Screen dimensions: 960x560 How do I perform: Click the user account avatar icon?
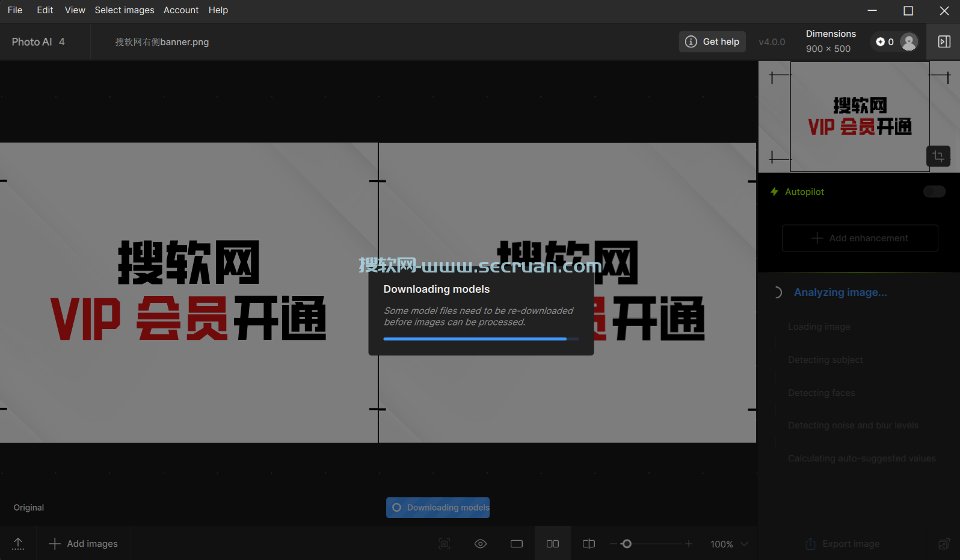click(909, 42)
